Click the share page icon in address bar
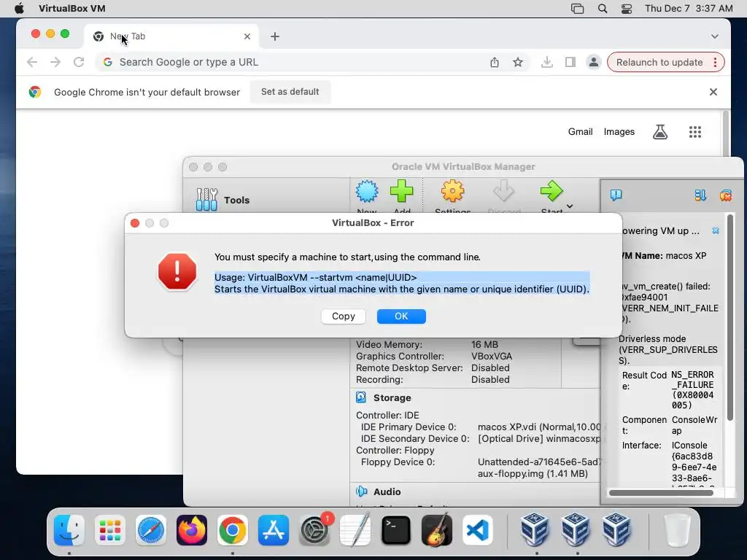747x560 pixels. [495, 62]
